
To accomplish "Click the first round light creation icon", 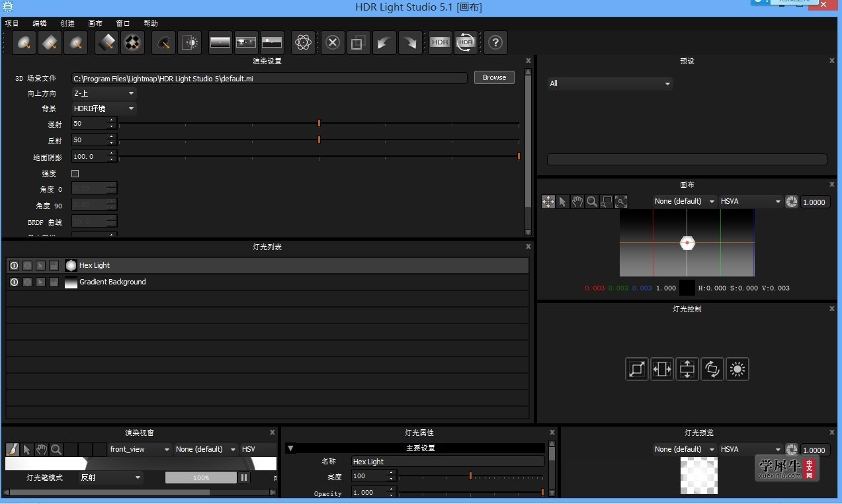I will [x=24, y=42].
